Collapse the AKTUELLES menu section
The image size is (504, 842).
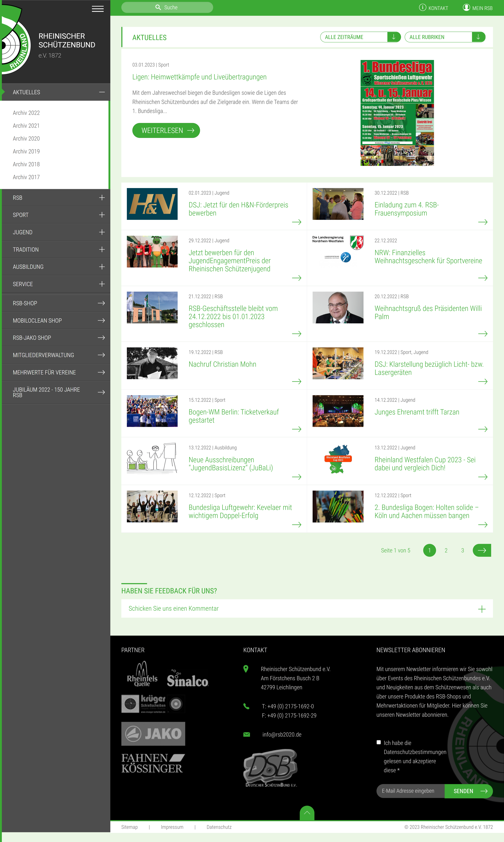(x=102, y=92)
